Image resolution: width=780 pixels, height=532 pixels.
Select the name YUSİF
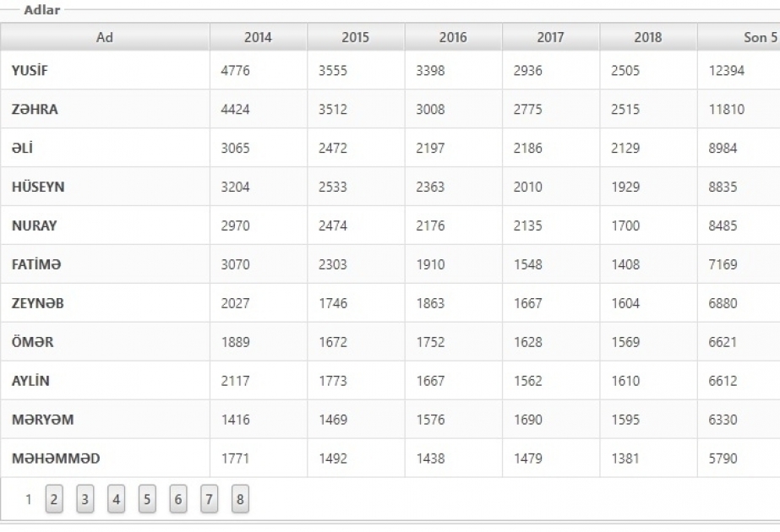click(x=30, y=71)
